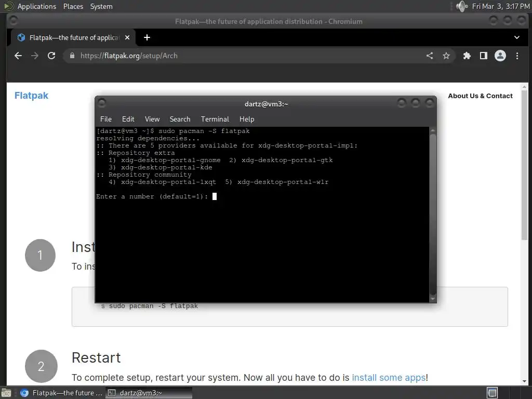Click the page scrollbar down arrow in Chromium
Viewport: 532px width, 399px height.
(x=525, y=381)
